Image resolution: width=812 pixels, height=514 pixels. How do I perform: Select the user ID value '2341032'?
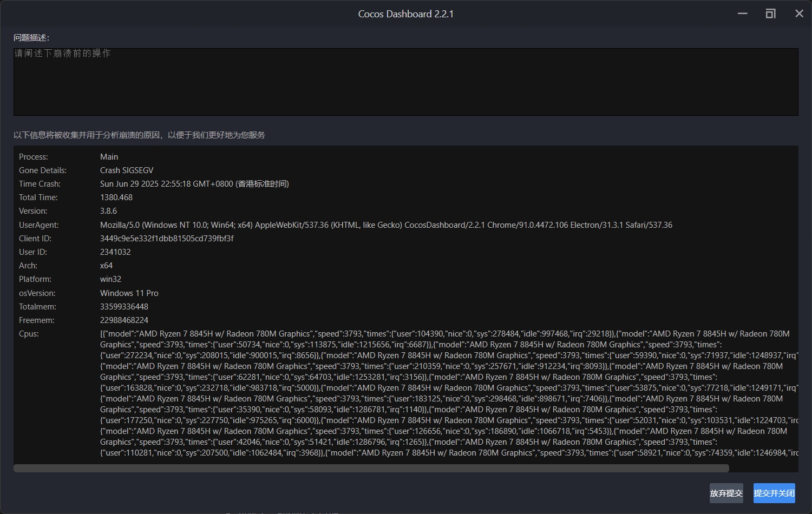coord(116,252)
